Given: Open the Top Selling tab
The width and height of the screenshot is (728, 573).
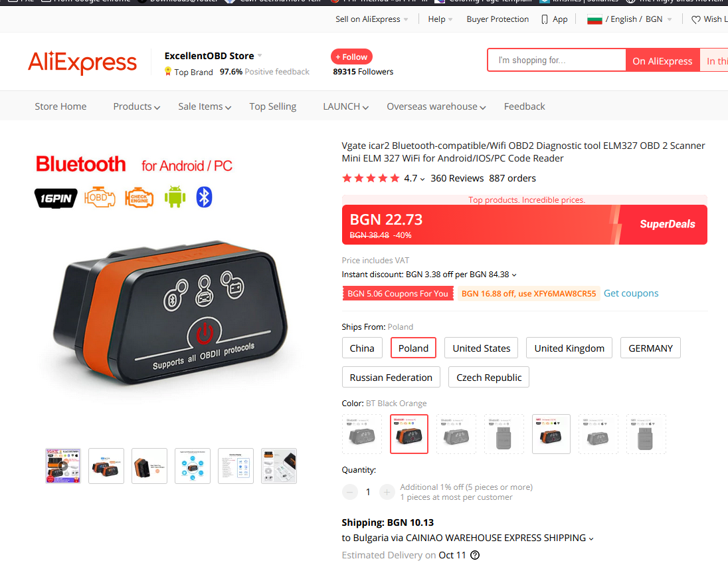Looking at the screenshot, I should tap(272, 106).
